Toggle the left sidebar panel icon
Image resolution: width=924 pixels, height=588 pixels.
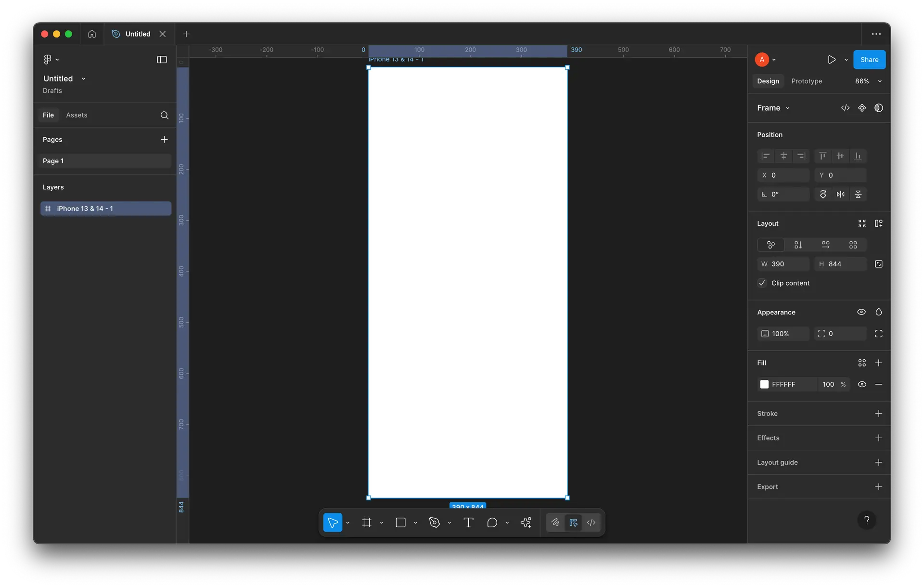tap(162, 60)
